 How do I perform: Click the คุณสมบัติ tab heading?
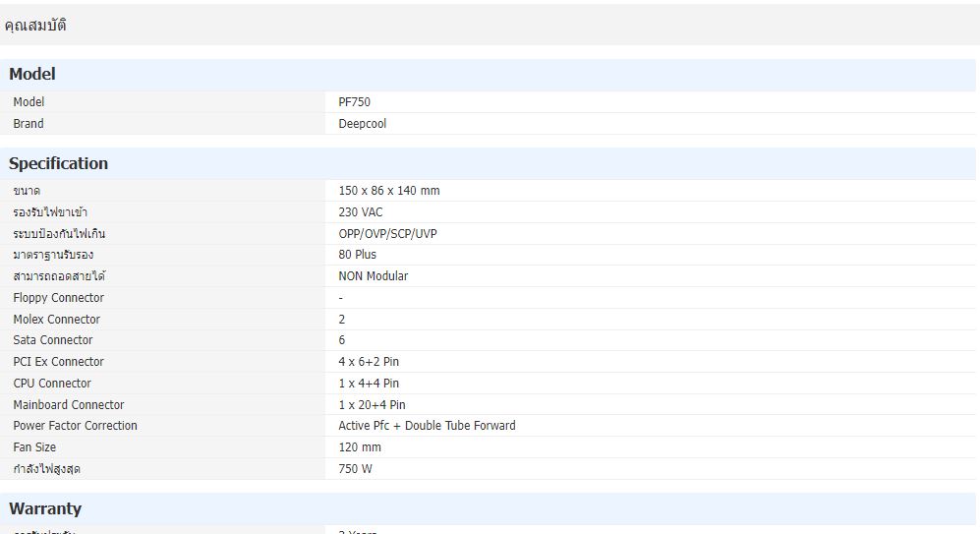(35, 26)
